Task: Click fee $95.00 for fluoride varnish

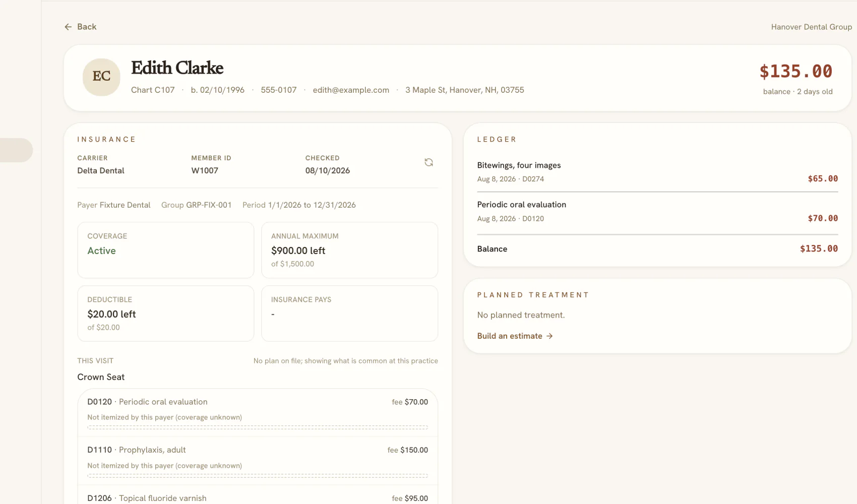Action: click(410, 498)
